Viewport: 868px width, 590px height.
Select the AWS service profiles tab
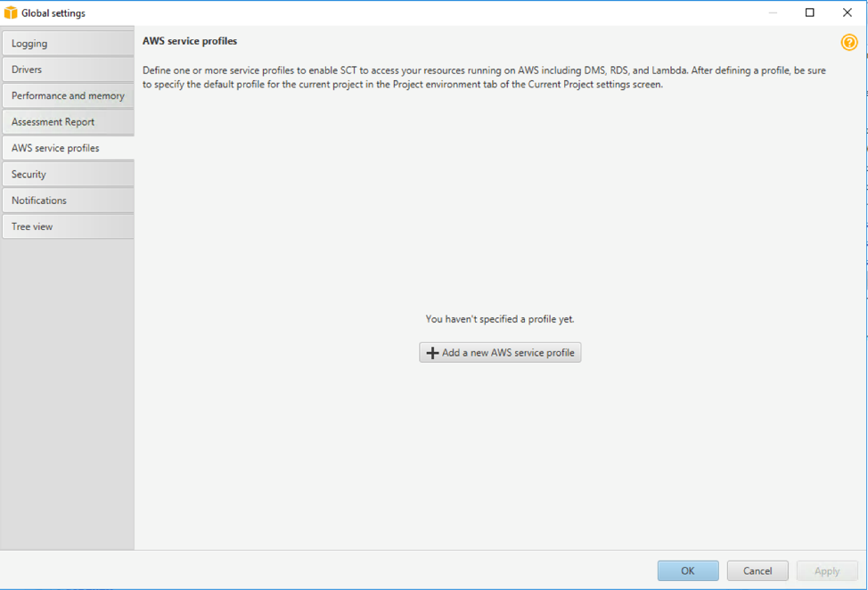coord(68,148)
